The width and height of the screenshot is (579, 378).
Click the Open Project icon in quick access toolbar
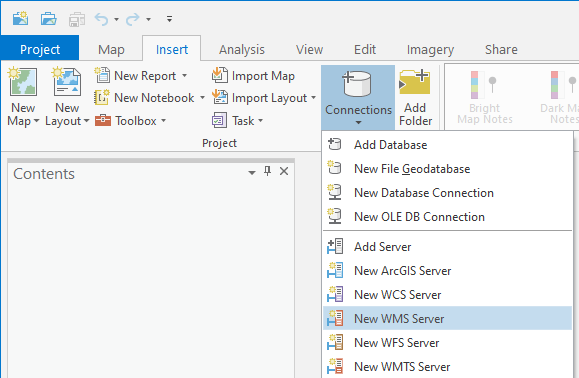pyautogui.click(x=48, y=18)
